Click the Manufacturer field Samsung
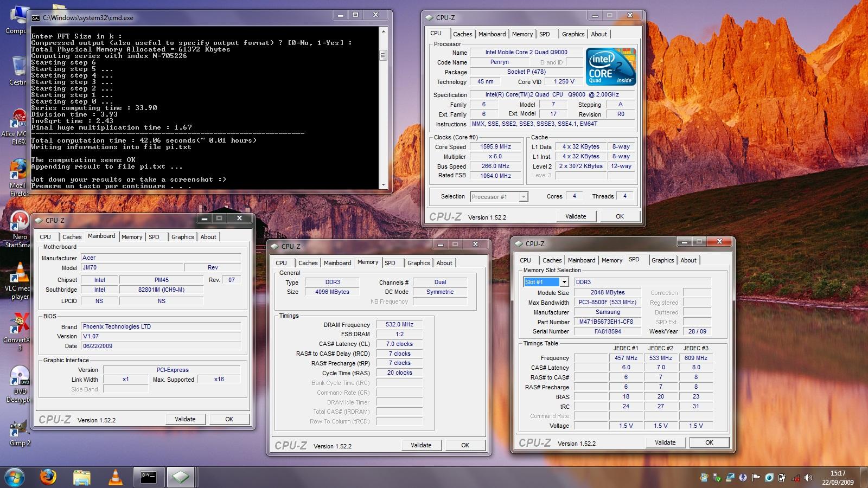Screen dimensions: 868x488 607,312
